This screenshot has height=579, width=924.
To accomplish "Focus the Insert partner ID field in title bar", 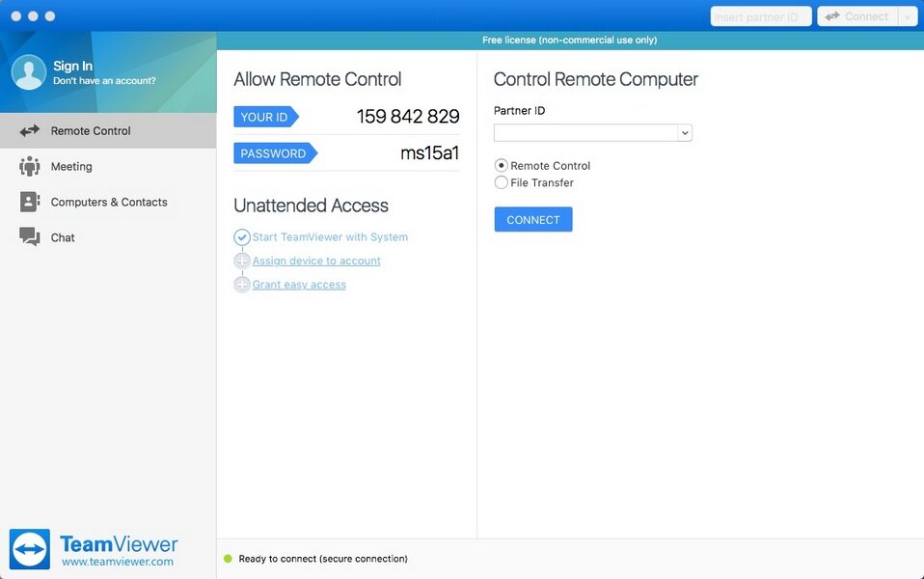I will tap(761, 16).
